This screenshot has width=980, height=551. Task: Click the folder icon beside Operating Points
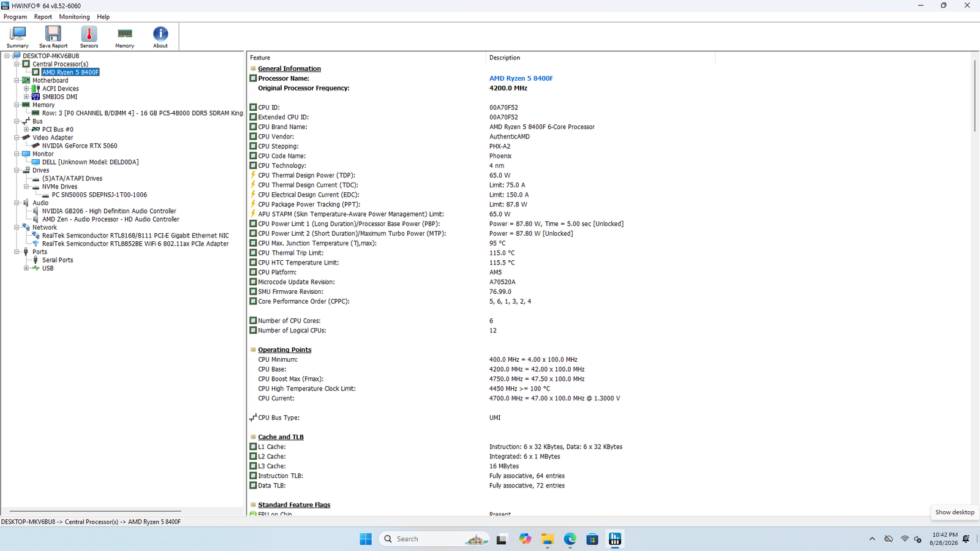(x=253, y=350)
